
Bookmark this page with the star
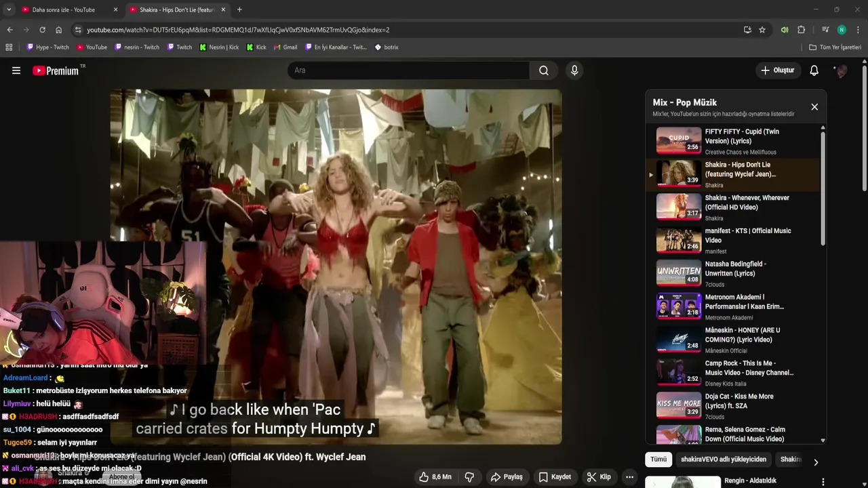(762, 30)
